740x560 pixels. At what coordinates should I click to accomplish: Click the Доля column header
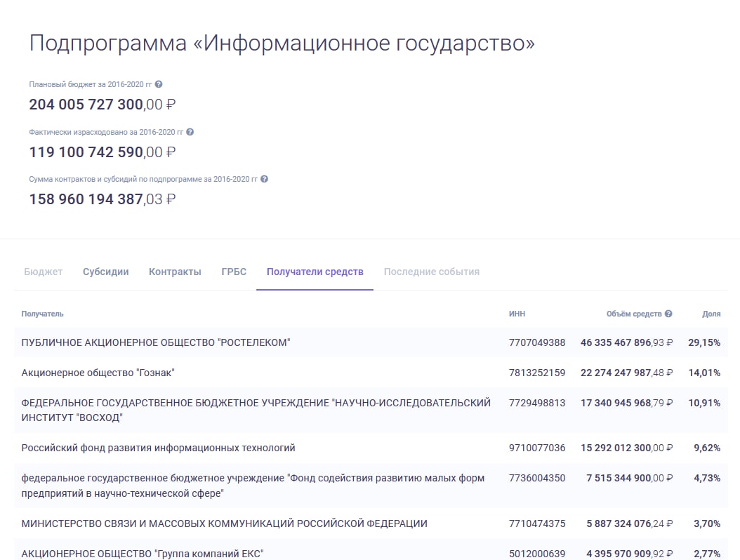(711, 314)
